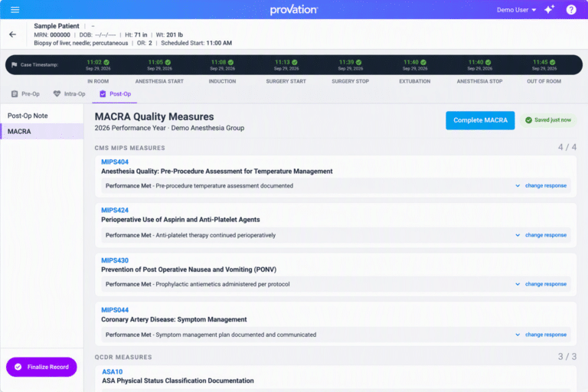Click the Pre-Op clipboard icon

point(15,93)
